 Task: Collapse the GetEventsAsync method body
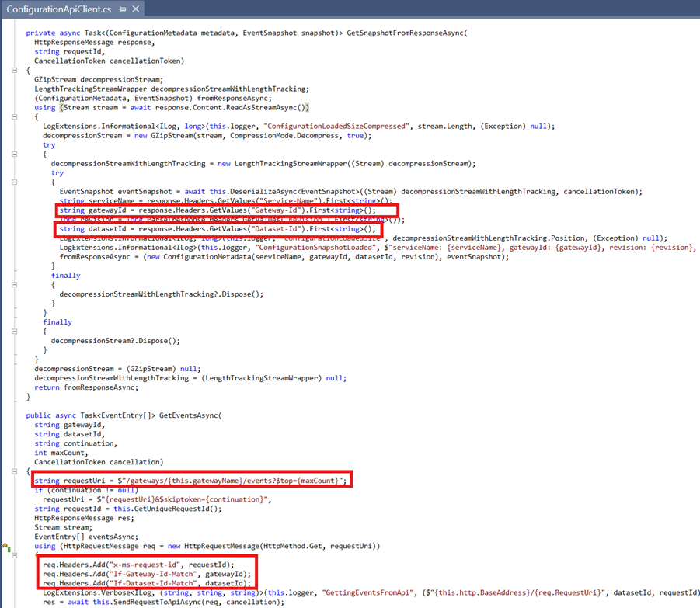pos(16,471)
